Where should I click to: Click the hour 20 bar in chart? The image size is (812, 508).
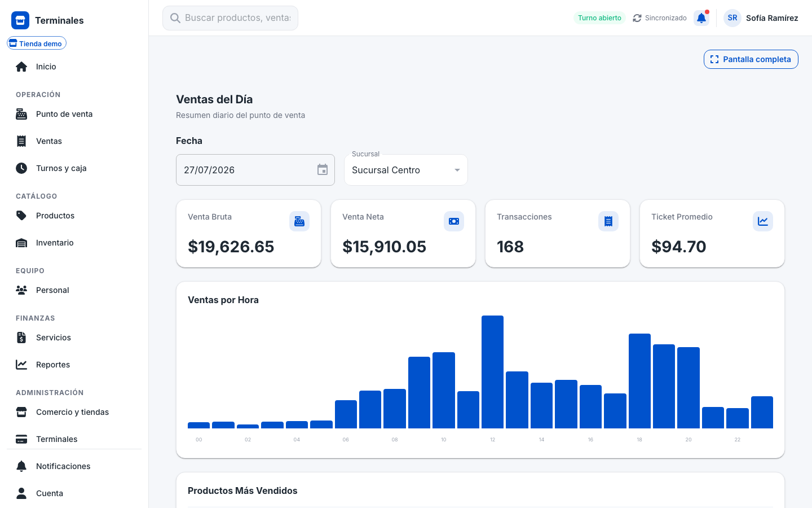click(x=689, y=388)
